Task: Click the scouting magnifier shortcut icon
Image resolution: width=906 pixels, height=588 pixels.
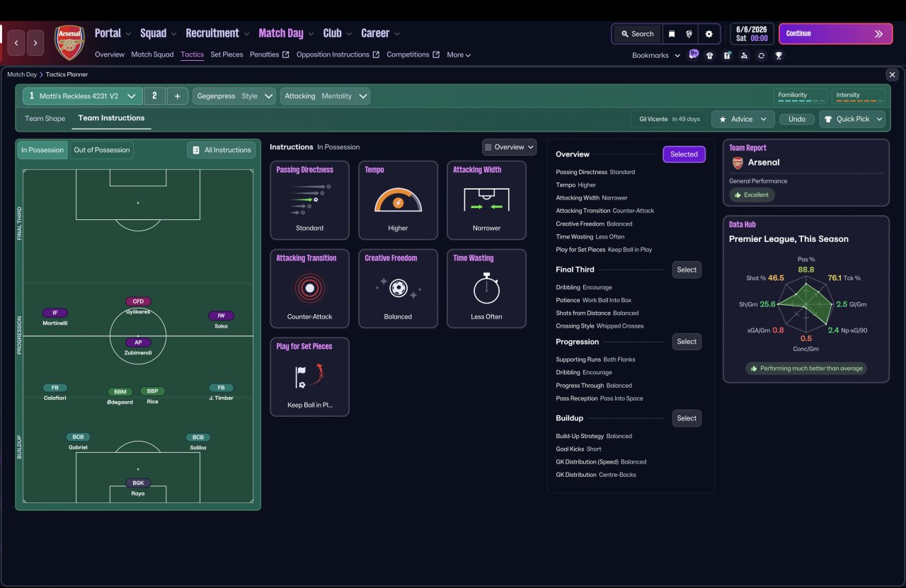Action: [744, 55]
